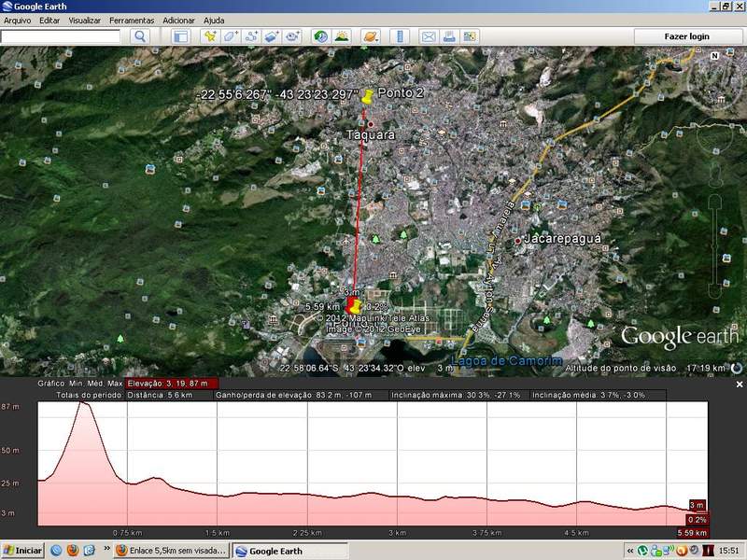
Task: Open the historical imagery clock icon
Action: pos(321,36)
